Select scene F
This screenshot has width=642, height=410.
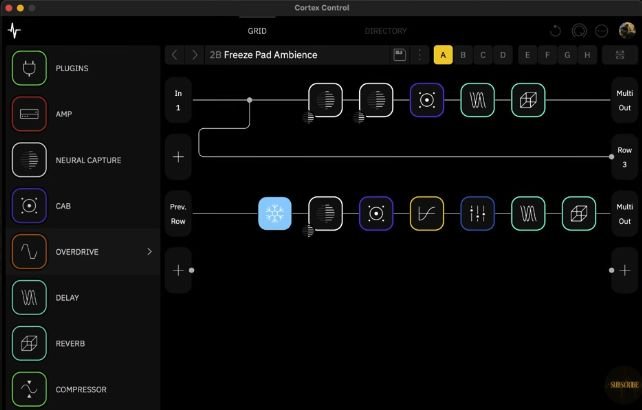[547, 55]
